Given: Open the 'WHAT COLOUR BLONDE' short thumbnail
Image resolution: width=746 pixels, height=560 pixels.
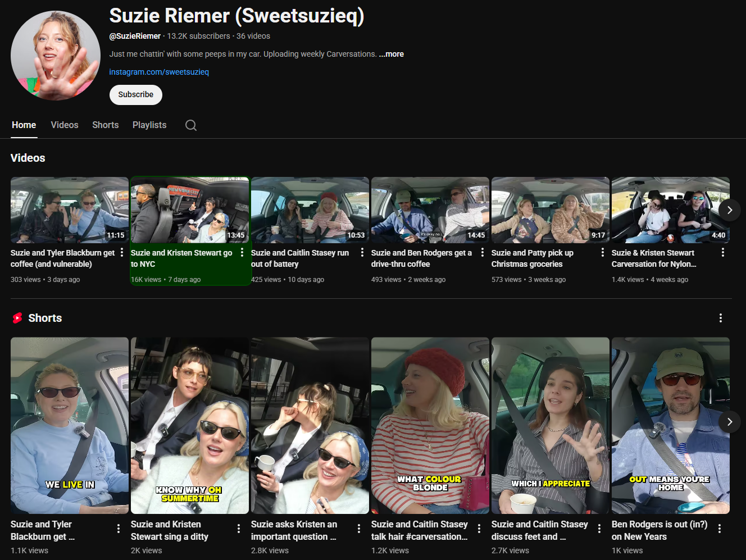Looking at the screenshot, I should 430,425.
